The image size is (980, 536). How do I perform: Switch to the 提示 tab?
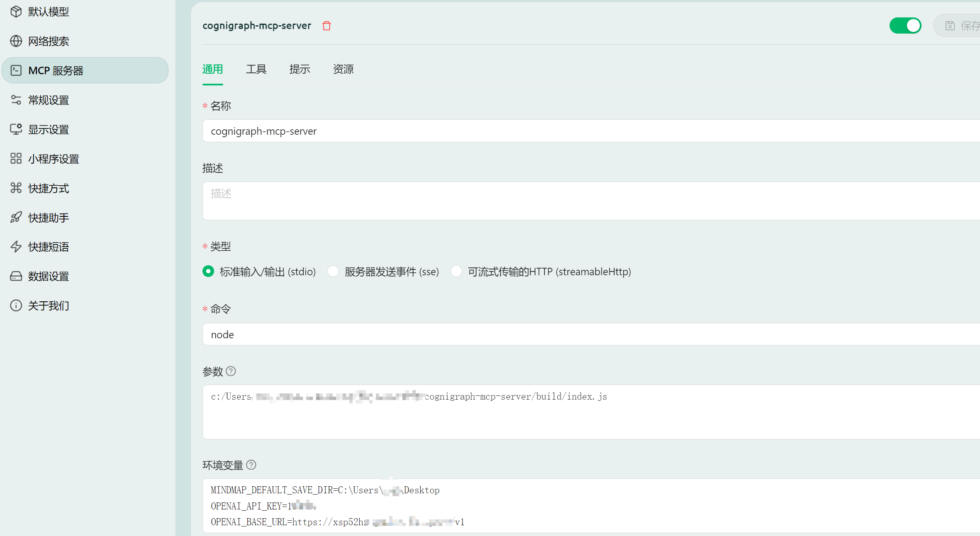pyautogui.click(x=300, y=69)
